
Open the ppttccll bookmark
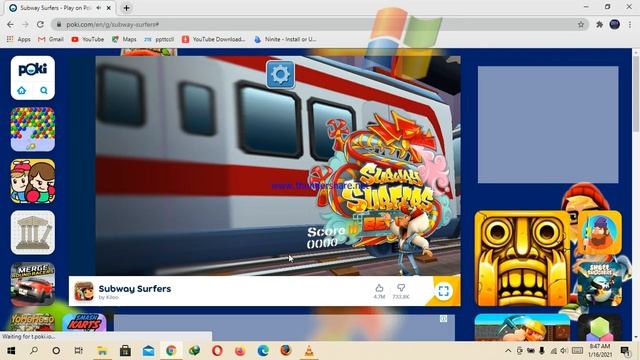[159, 39]
